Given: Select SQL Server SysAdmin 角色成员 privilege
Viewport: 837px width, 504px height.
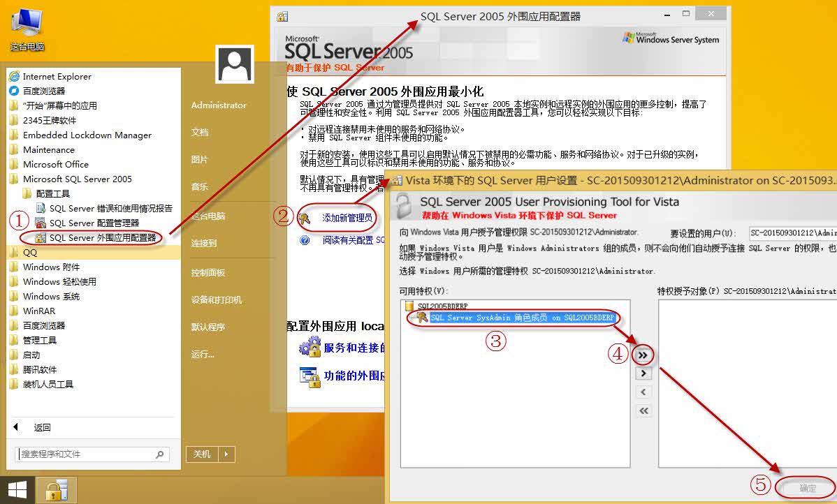Looking at the screenshot, I should [522, 318].
